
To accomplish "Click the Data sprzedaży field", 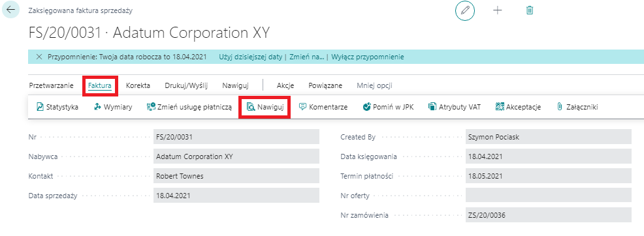I will pos(236,196).
